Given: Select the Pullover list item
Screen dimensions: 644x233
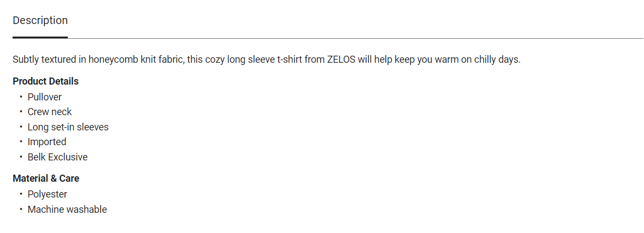Looking at the screenshot, I should 45,97.
